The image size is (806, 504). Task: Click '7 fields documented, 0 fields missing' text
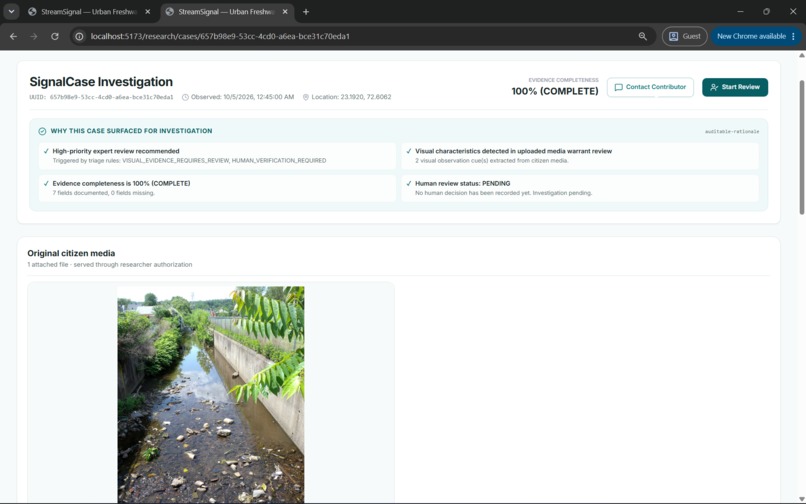[103, 193]
